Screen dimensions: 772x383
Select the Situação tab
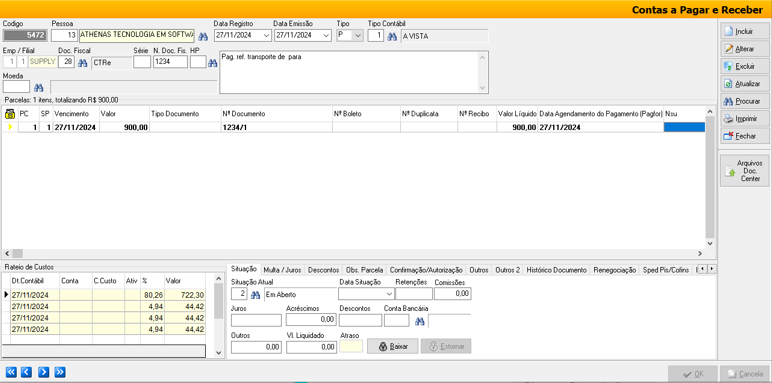tap(243, 269)
